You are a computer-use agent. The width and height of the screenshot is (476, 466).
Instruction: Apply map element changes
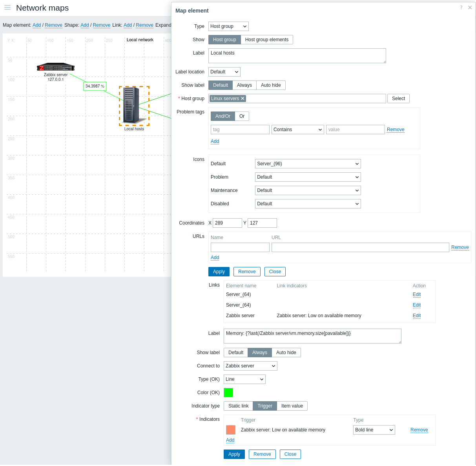[219, 272]
